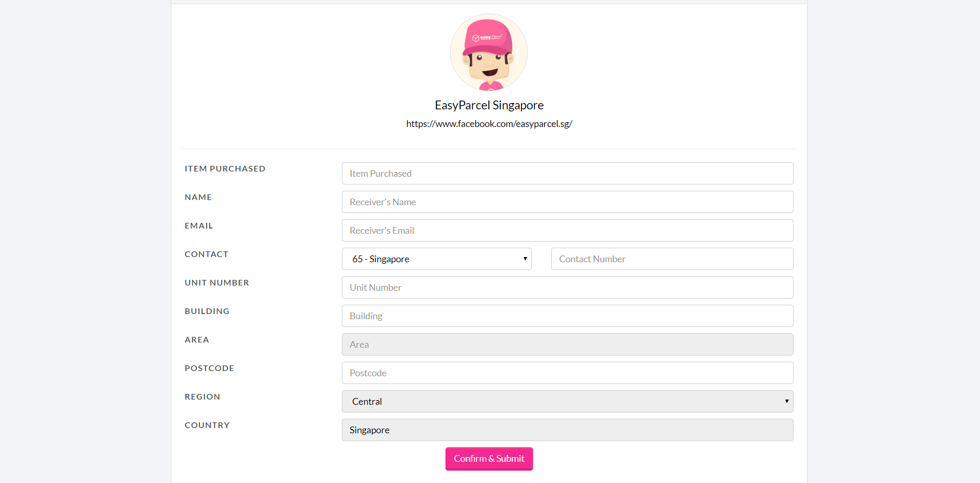Click into the Receiver's Name field

567,202
